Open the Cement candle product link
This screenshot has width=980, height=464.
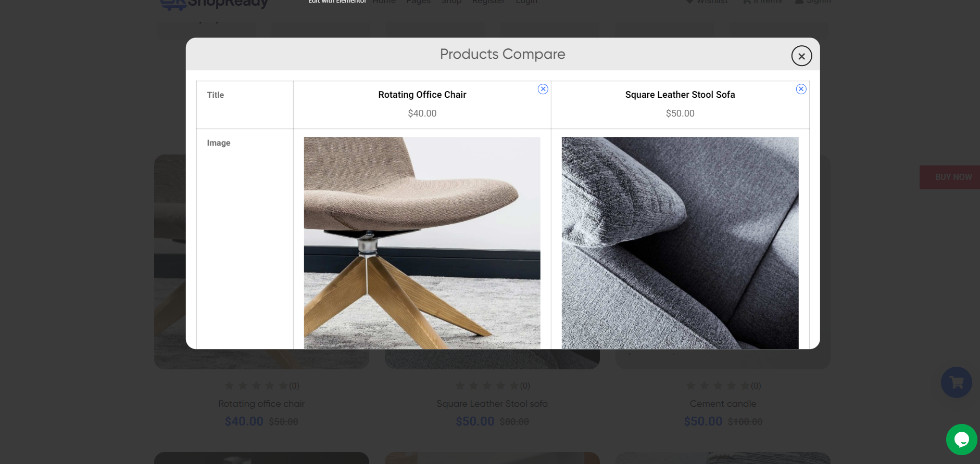click(x=723, y=404)
